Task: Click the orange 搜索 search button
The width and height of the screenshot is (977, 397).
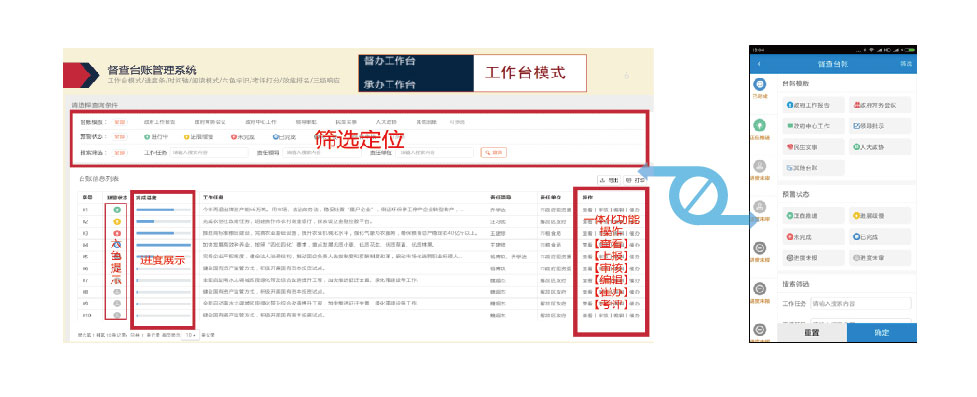Action: 493,152
